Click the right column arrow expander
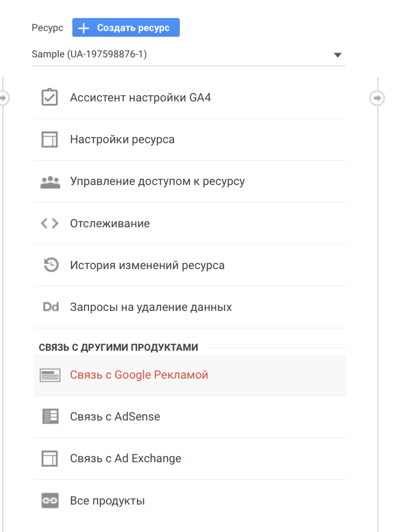The image size is (404, 532). 377,98
